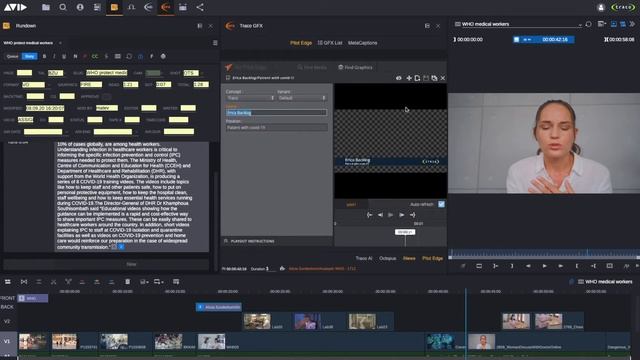
Task: Open the Rundown app icon in top bar
Action: [114, 7]
